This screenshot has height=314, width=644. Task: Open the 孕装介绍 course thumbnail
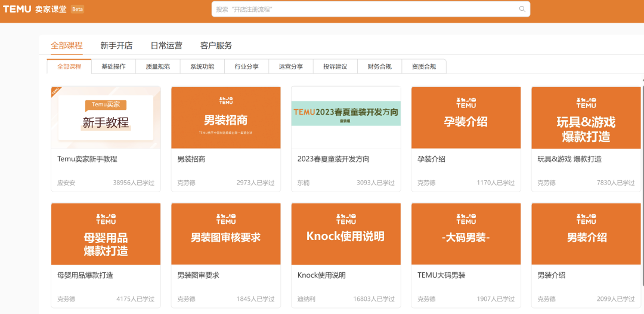[x=466, y=118]
